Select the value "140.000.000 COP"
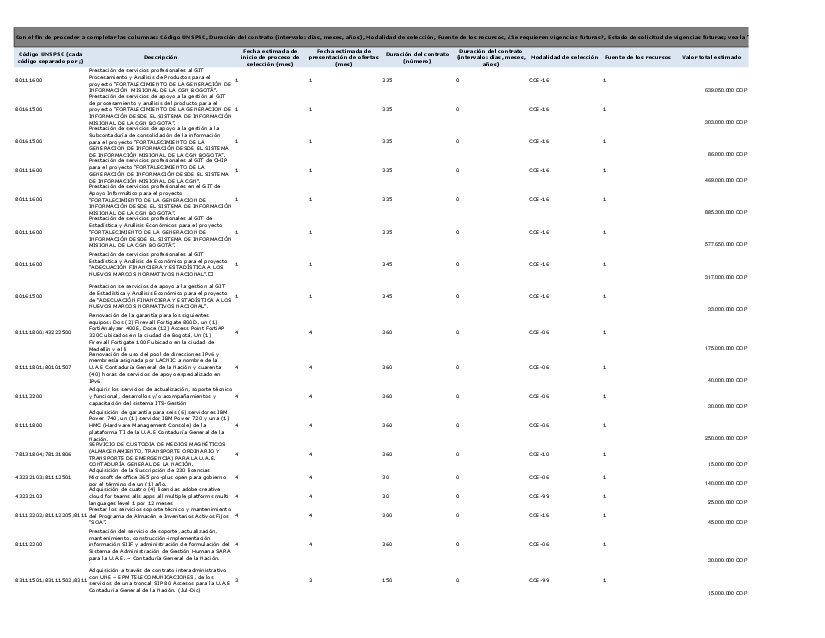The width and height of the screenshot is (825, 638). click(726, 483)
